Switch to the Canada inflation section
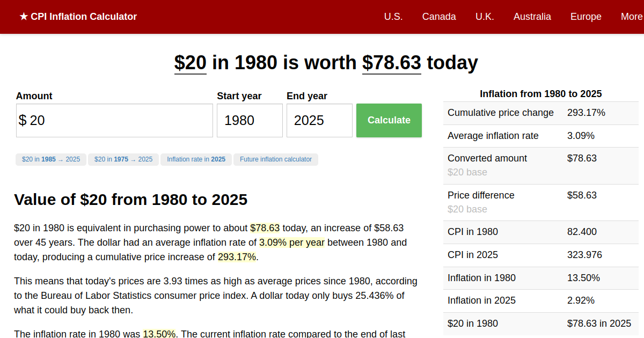The width and height of the screenshot is (644, 338). [439, 17]
